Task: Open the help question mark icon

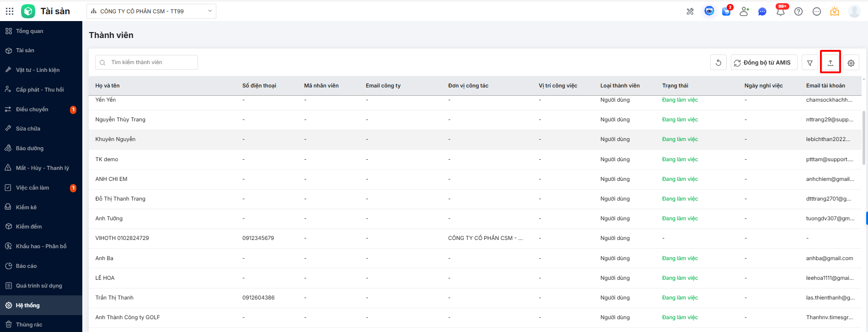Action: 798,11
